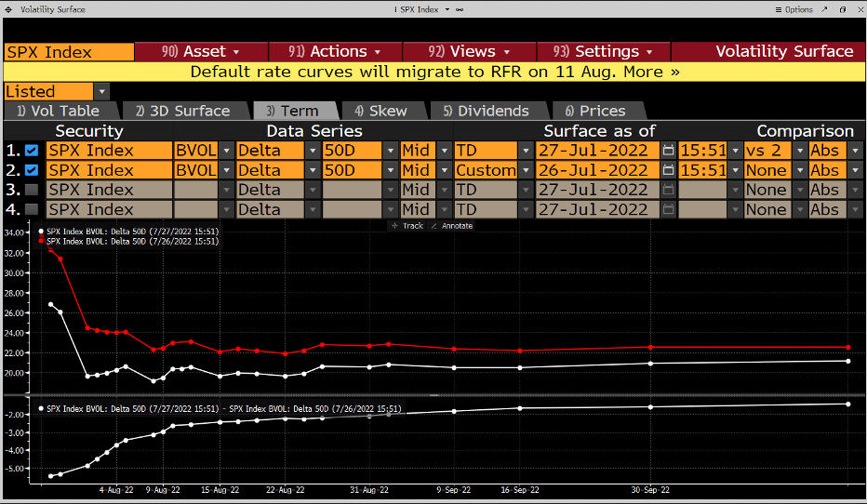Viewport: 867px width, 504px height.
Task: Activate the Track crosshair tool
Action: [407, 225]
